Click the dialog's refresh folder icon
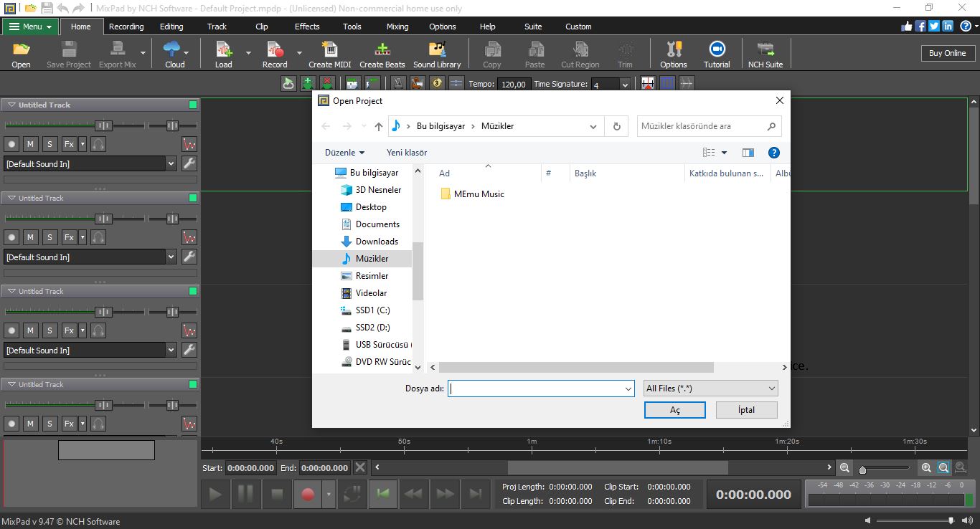980x529 pixels. [x=616, y=126]
